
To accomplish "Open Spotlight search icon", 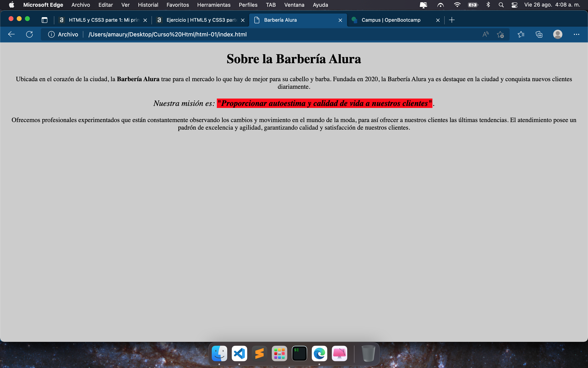I will (x=501, y=5).
